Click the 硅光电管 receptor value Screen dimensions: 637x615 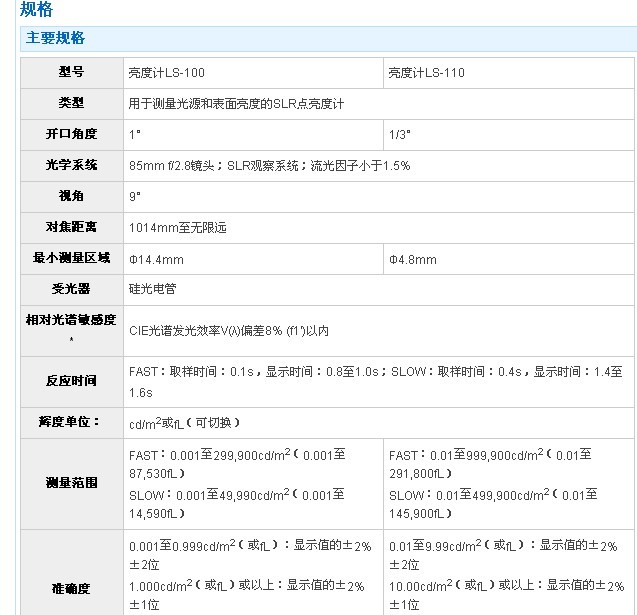(152, 289)
